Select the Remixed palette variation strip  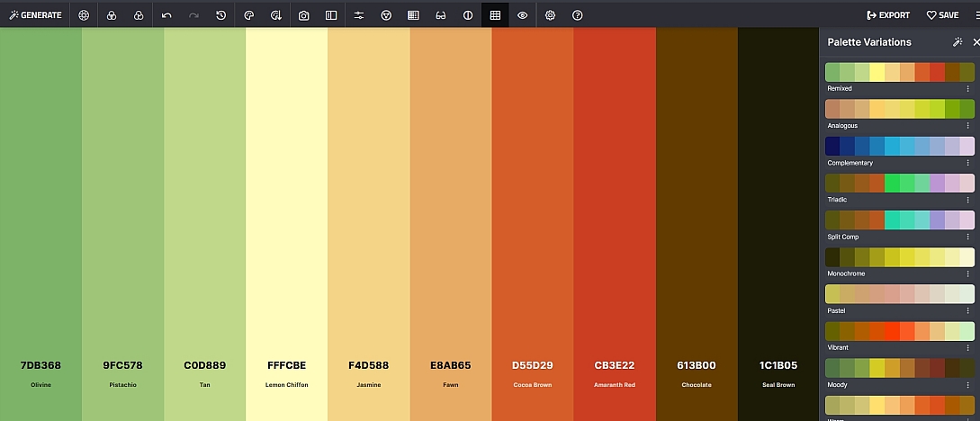coord(899,72)
